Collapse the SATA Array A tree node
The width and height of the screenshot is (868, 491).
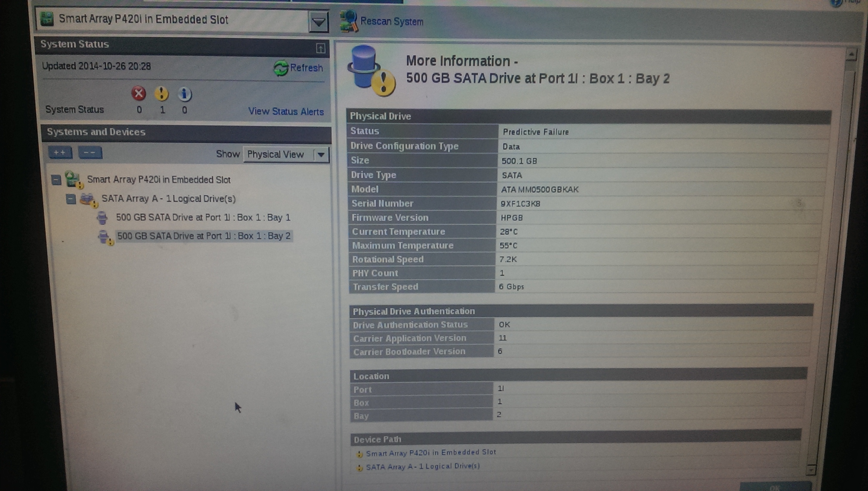[71, 199]
